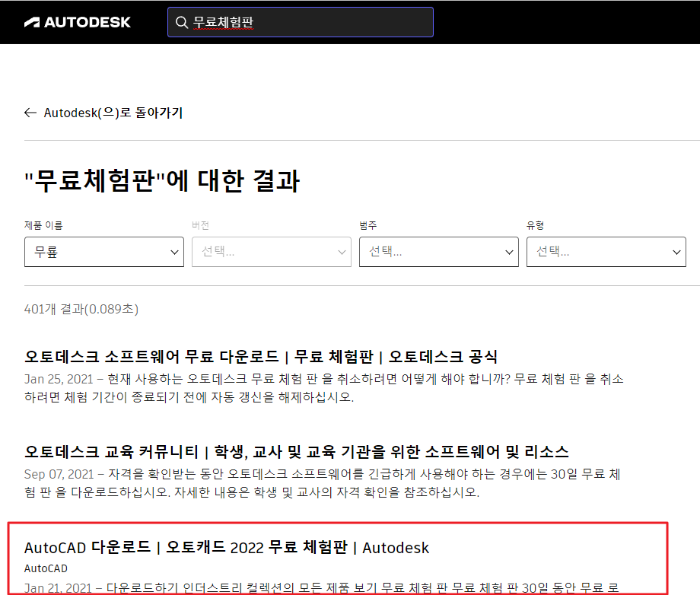Click the AutoCAD product label under the third result
Image resolution: width=700 pixels, height=595 pixels.
pos(46,568)
